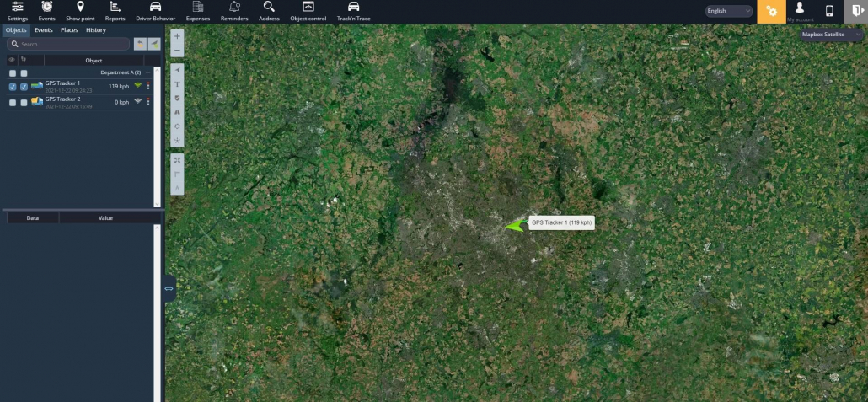Open My account user icon

tap(800, 8)
